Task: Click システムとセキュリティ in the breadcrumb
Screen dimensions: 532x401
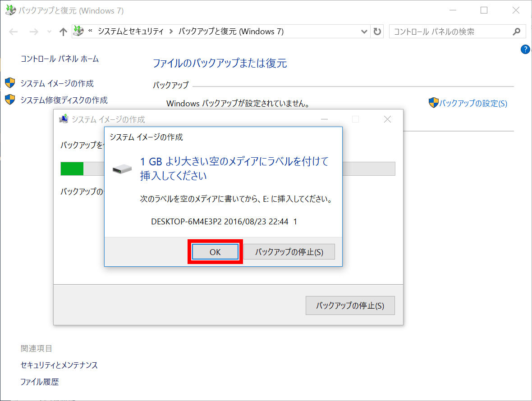Action: 131,32
